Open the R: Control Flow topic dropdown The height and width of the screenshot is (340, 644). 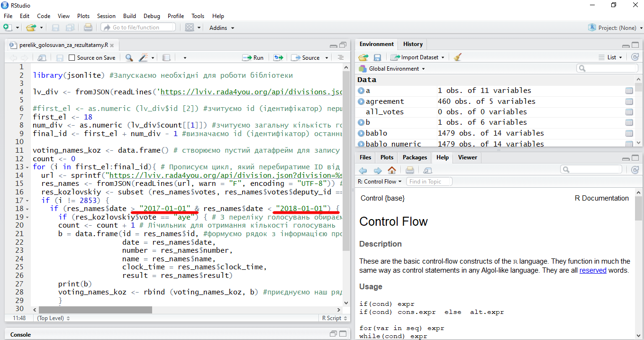tap(380, 182)
